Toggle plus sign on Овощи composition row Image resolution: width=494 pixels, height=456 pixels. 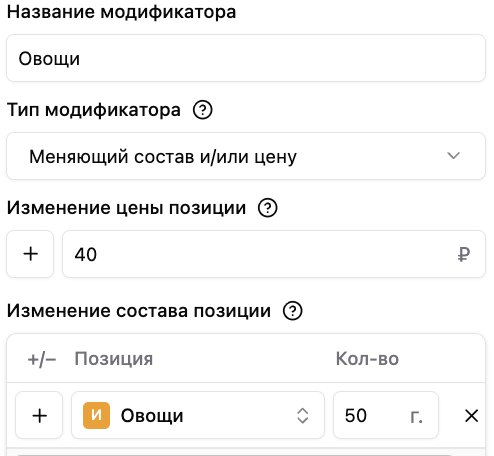[39, 415]
